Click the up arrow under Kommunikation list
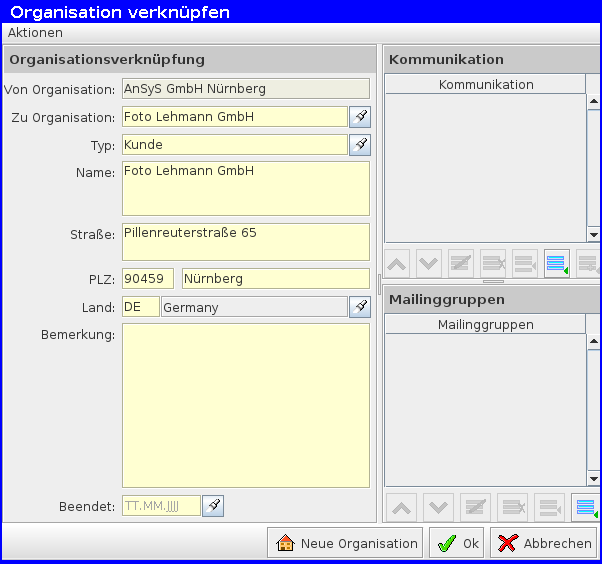This screenshot has height=564, width=602. coord(397,265)
